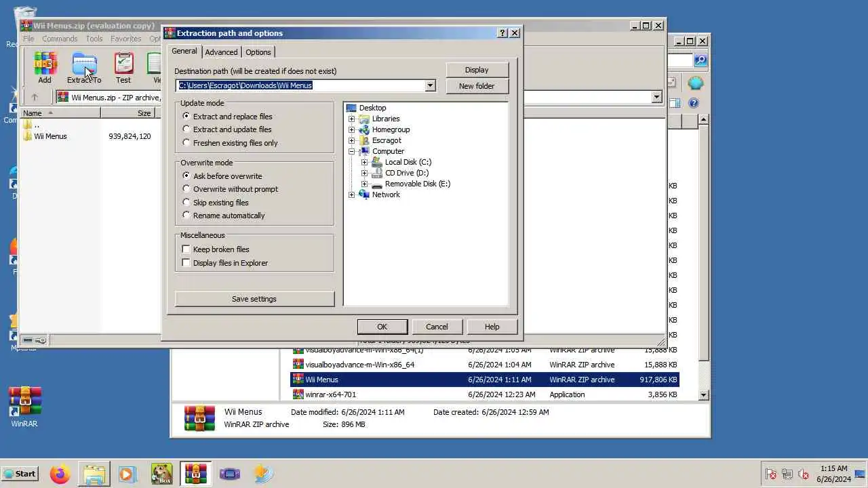Expand the CD Drive (D:) node
868x488 pixels.
coord(364,173)
